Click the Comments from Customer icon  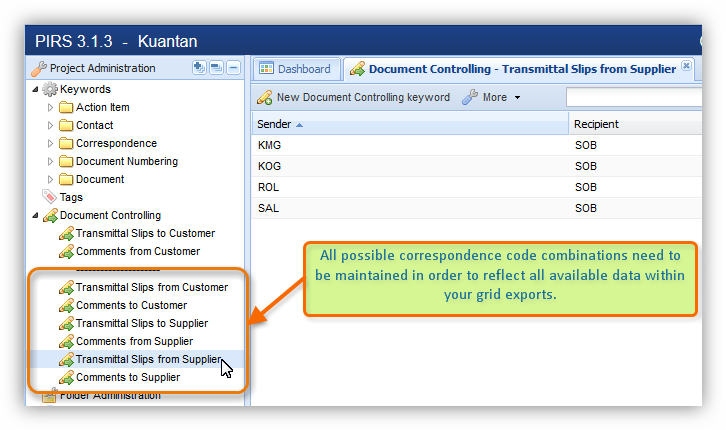[66, 251]
